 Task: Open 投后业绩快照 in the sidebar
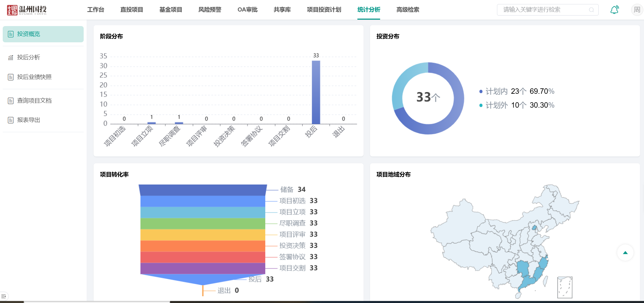click(x=34, y=77)
